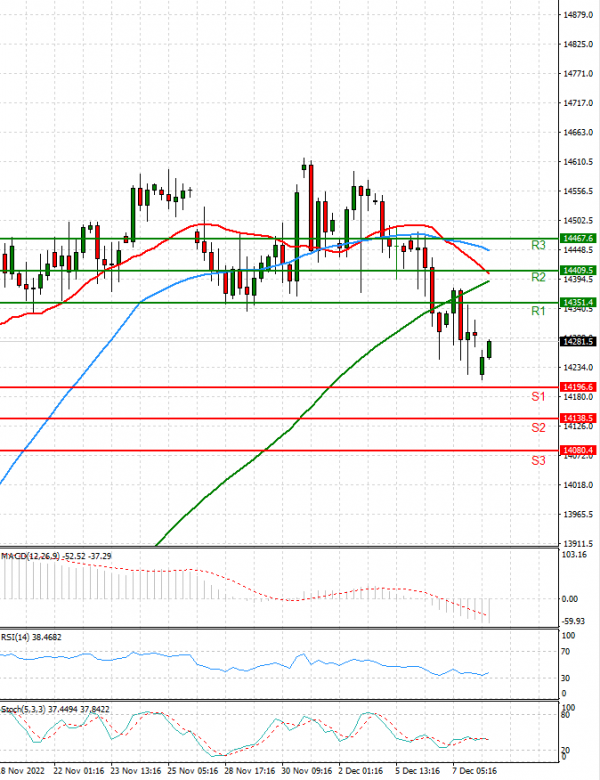Click the 30 Nov 09:16 time label
Screen dimensions: 600x780
(307, 771)
